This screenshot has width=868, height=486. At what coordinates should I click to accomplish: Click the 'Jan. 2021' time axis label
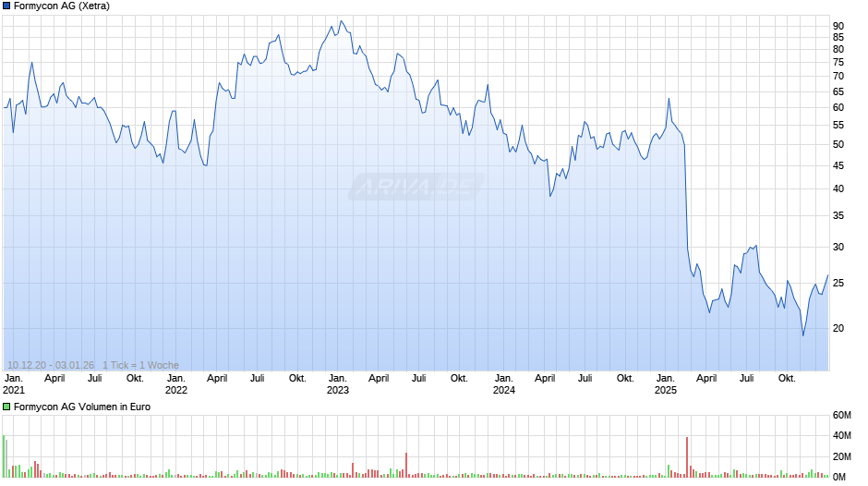point(14,384)
